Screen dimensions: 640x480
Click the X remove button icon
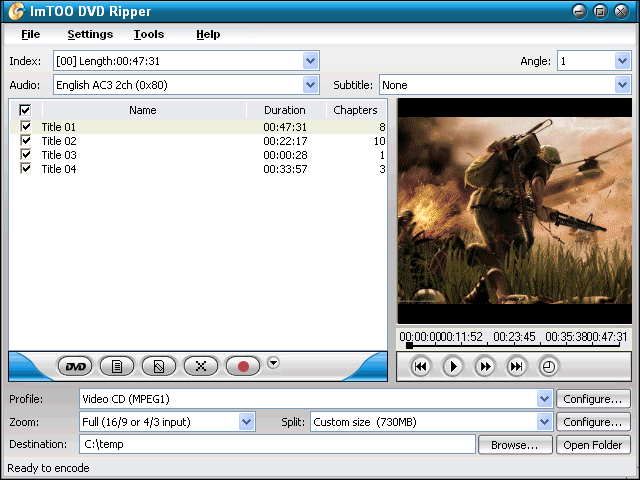click(201, 366)
